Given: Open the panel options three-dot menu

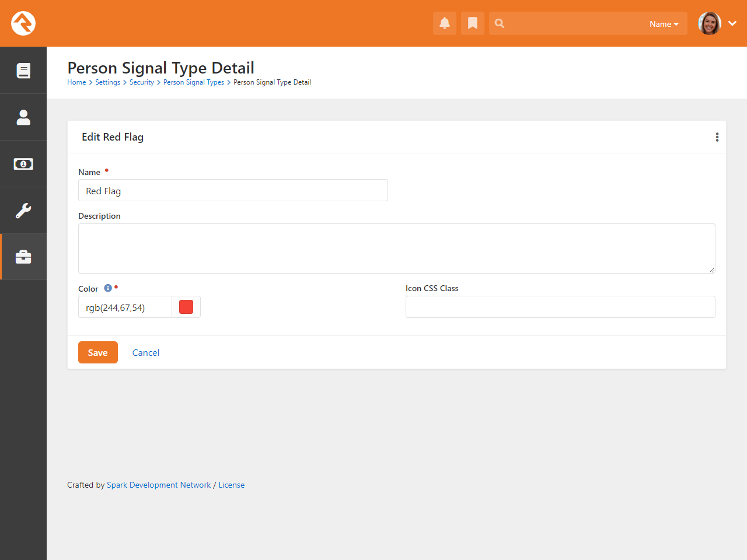Looking at the screenshot, I should click(x=717, y=137).
